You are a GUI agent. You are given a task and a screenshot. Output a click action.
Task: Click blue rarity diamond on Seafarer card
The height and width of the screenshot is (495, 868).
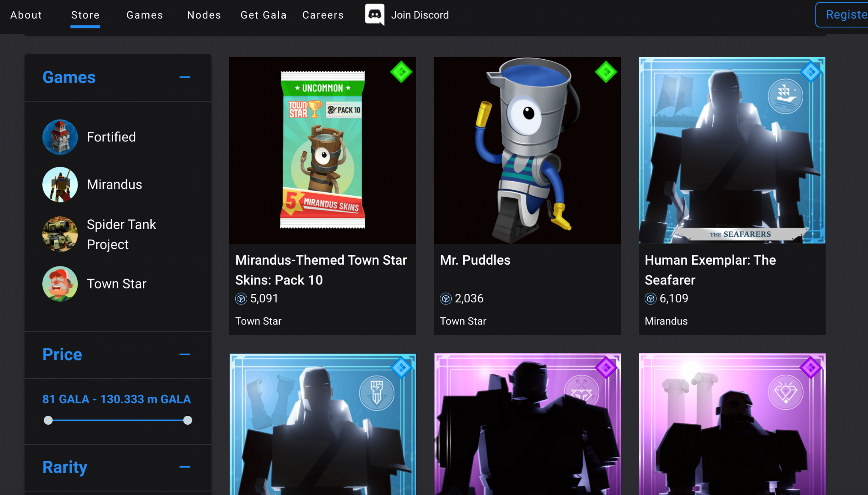pos(811,72)
